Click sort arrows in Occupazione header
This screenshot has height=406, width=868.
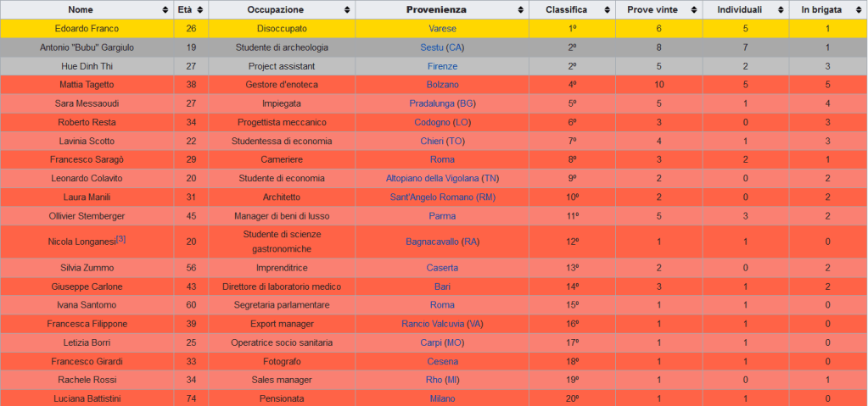point(347,9)
